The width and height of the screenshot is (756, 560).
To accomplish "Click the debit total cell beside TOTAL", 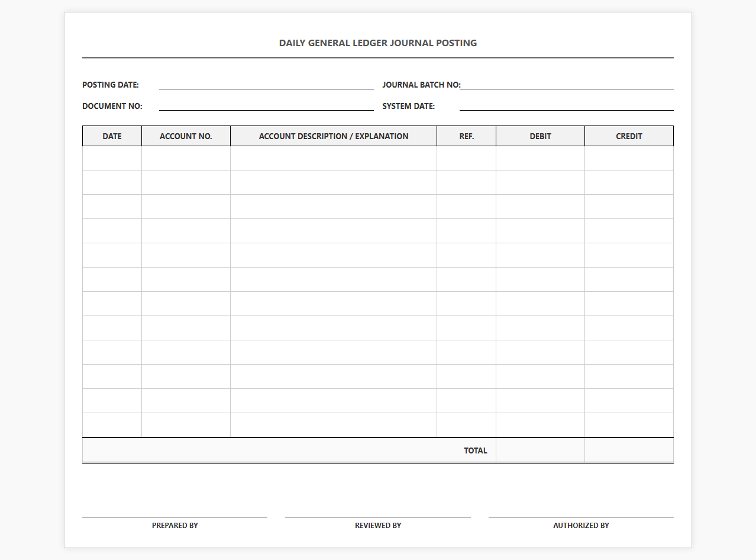I will click(541, 450).
